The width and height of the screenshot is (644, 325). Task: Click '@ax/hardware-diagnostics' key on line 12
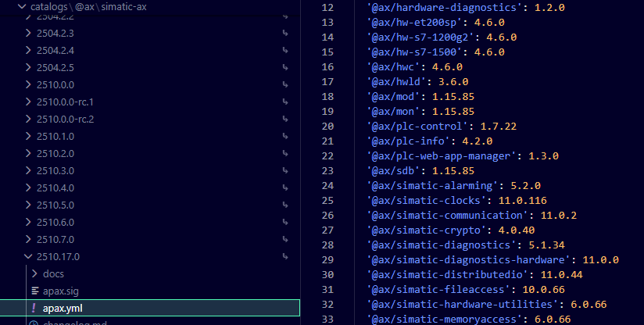pyautogui.click(x=444, y=7)
